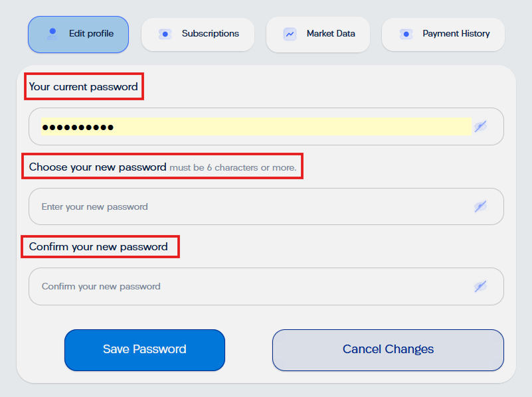The height and width of the screenshot is (397, 532).
Task: Go to the Market Data tab
Action: tap(318, 35)
